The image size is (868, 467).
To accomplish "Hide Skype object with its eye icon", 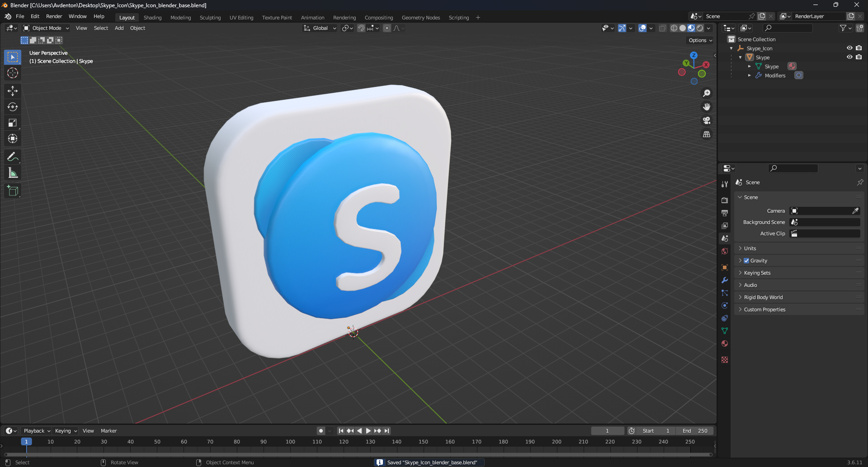I will click(849, 57).
